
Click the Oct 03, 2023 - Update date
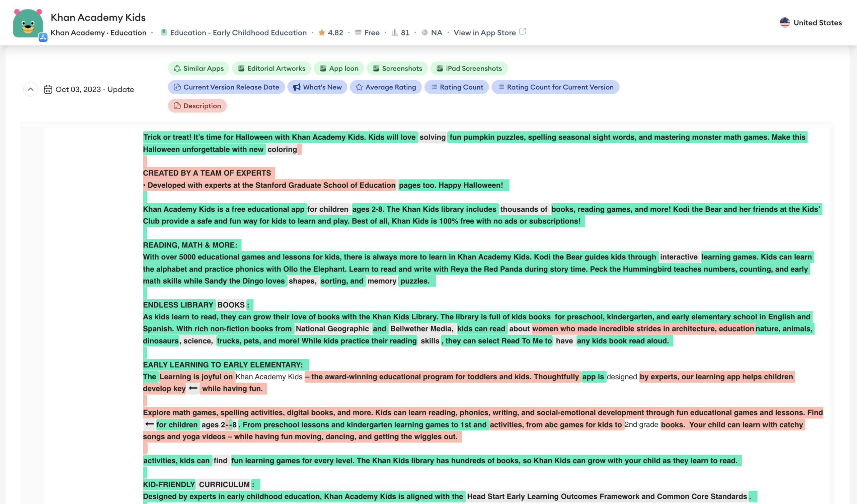click(x=94, y=89)
